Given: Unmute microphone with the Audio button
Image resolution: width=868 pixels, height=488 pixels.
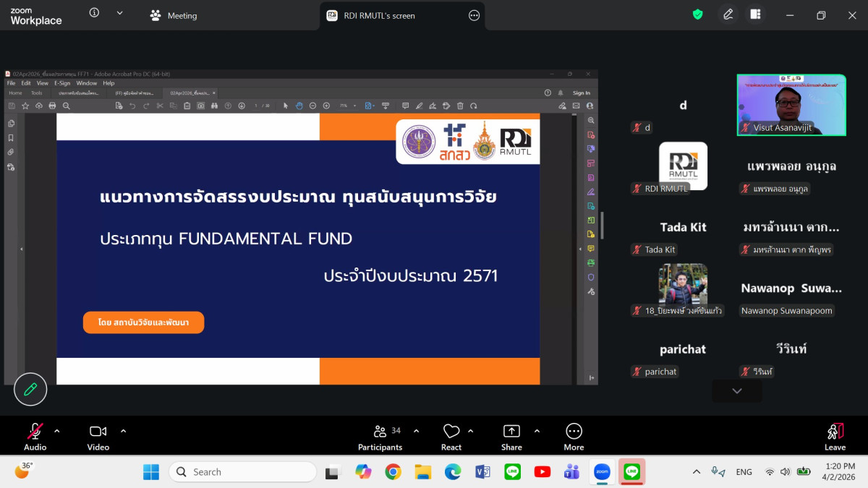Looking at the screenshot, I should [x=35, y=436].
